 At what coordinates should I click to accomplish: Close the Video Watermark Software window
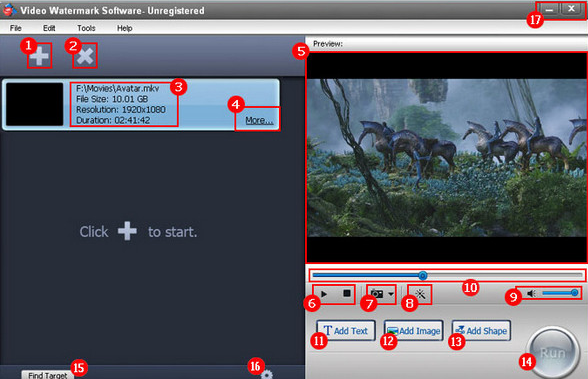(571, 9)
